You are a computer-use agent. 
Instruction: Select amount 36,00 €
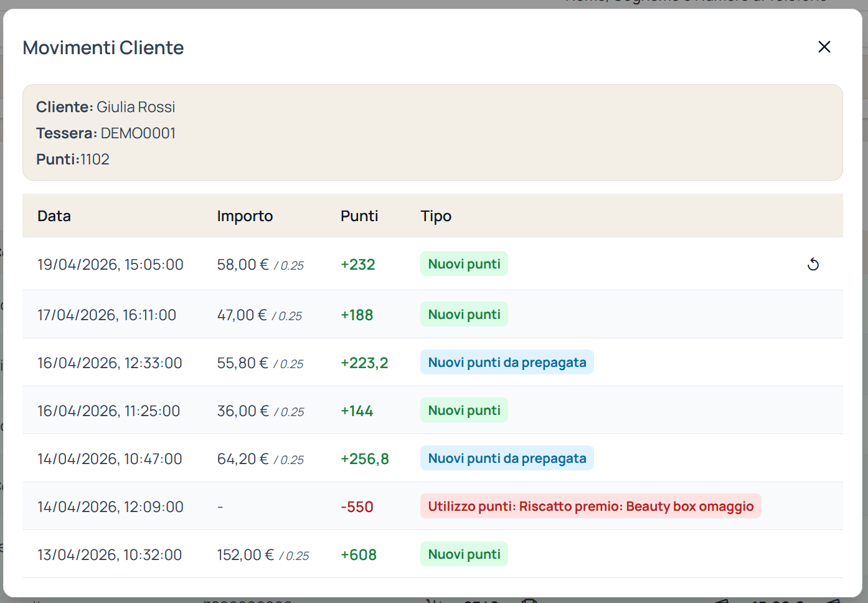pos(243,411)
